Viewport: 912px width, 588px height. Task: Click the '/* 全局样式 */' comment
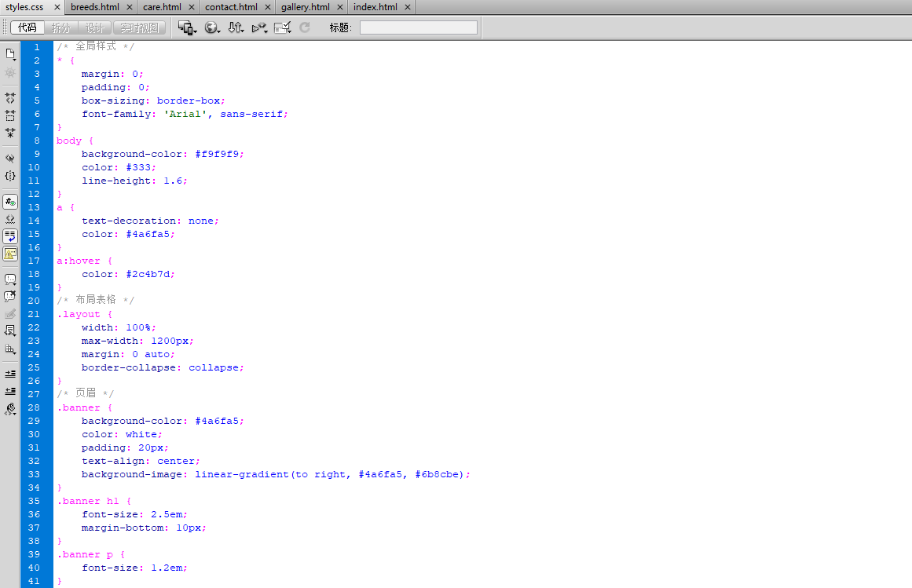tap(95, 46)
